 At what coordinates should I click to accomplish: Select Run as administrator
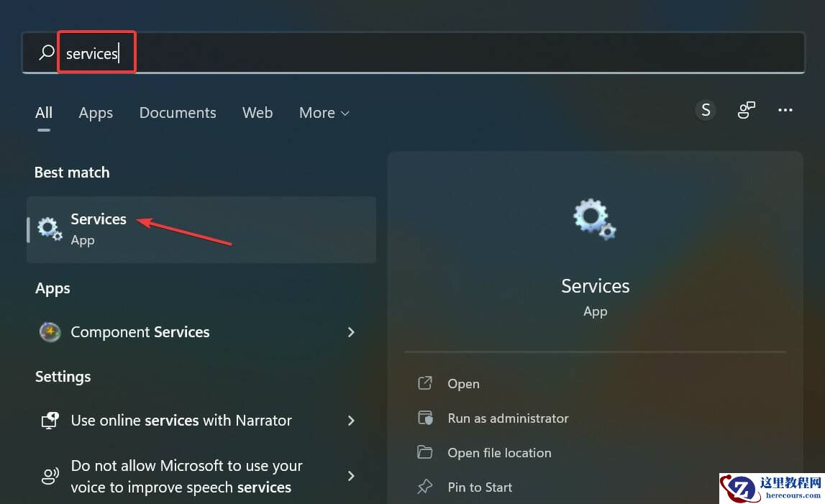tap(508, 418)
